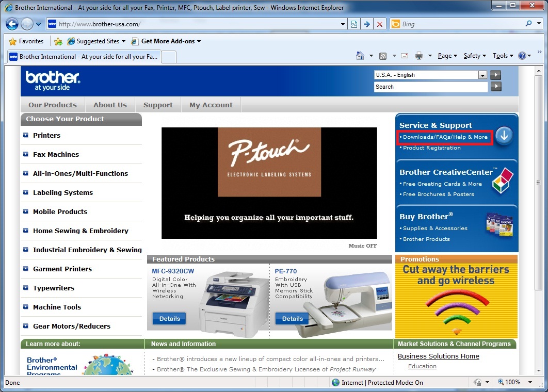Open the Downloads/FAQs/Help & More link

pyautogui.click(x=445, y=137)
